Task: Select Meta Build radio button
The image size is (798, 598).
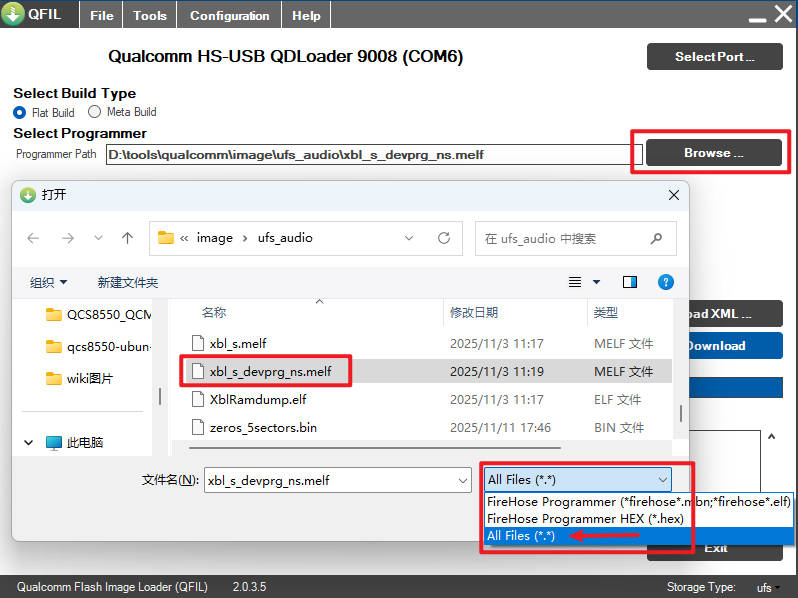Action: (x=95, y=112)
